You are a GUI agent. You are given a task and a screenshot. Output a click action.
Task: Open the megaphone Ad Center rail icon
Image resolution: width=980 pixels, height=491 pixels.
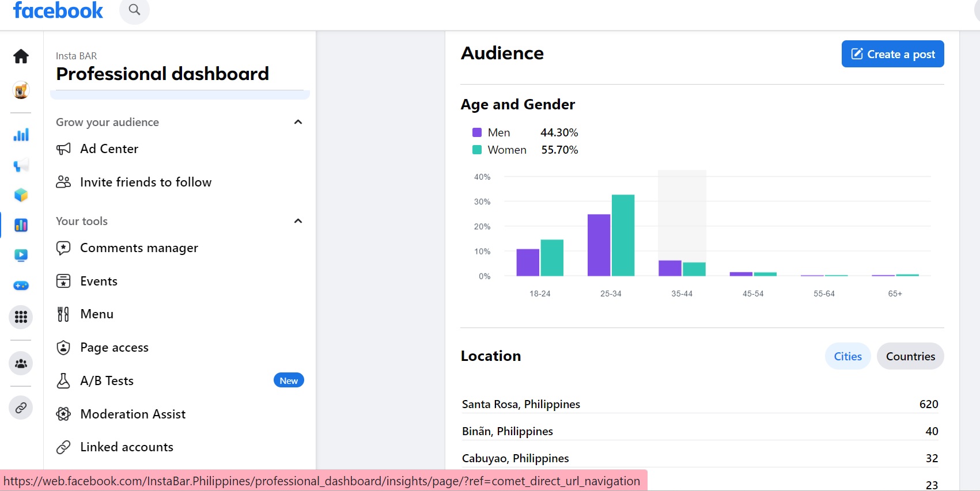click(x=21, y=166)
